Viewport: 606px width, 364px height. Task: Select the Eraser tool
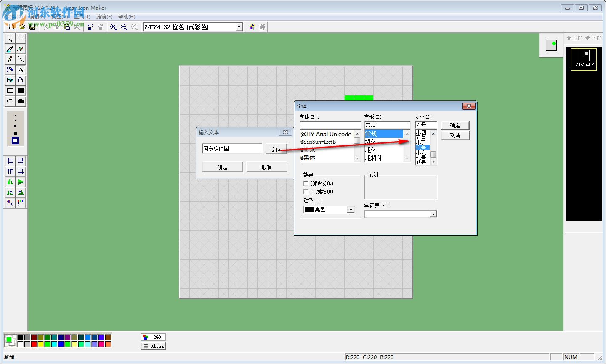point(21,49)
